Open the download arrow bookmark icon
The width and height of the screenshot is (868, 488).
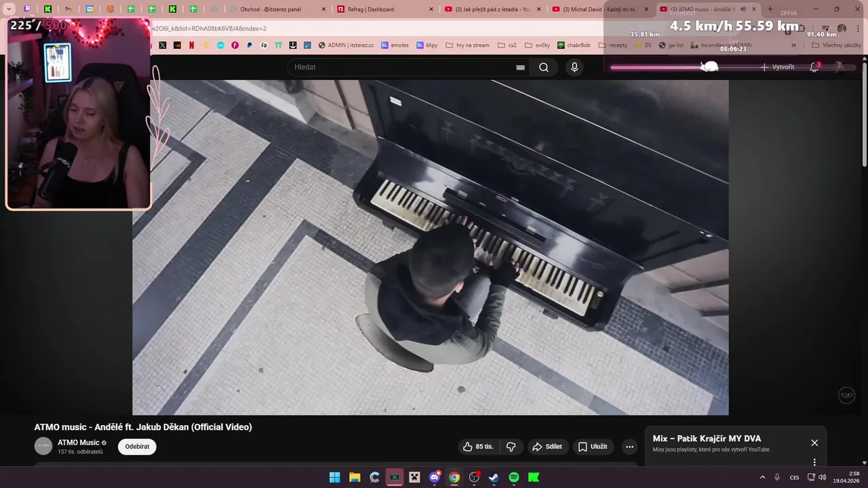293,45
